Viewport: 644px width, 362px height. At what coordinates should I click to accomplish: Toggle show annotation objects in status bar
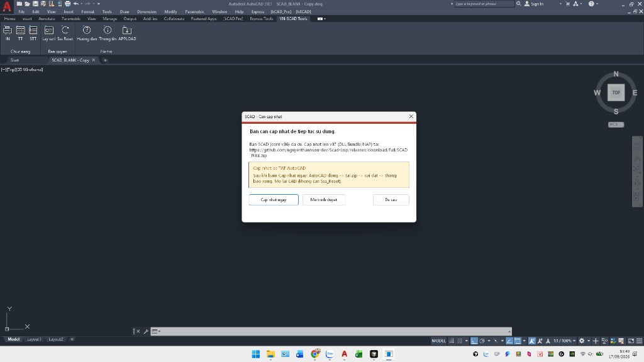pos(531,341)
